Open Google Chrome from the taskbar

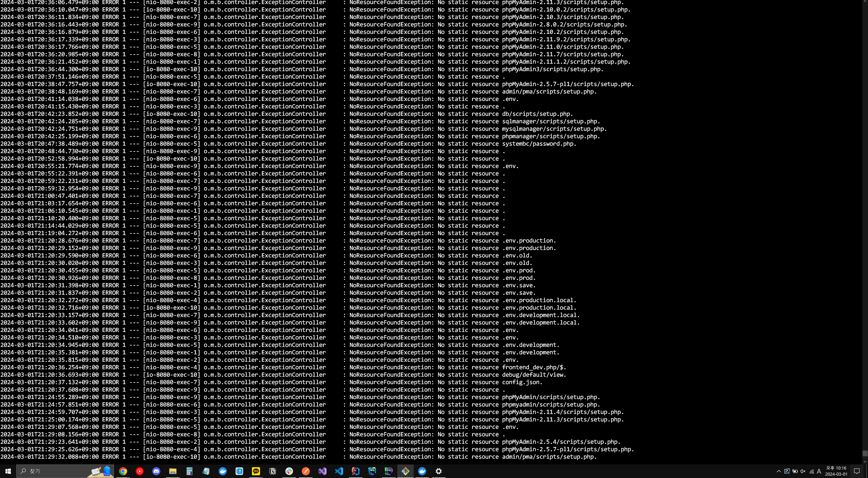pyautogui.click(x=123, y=471)
